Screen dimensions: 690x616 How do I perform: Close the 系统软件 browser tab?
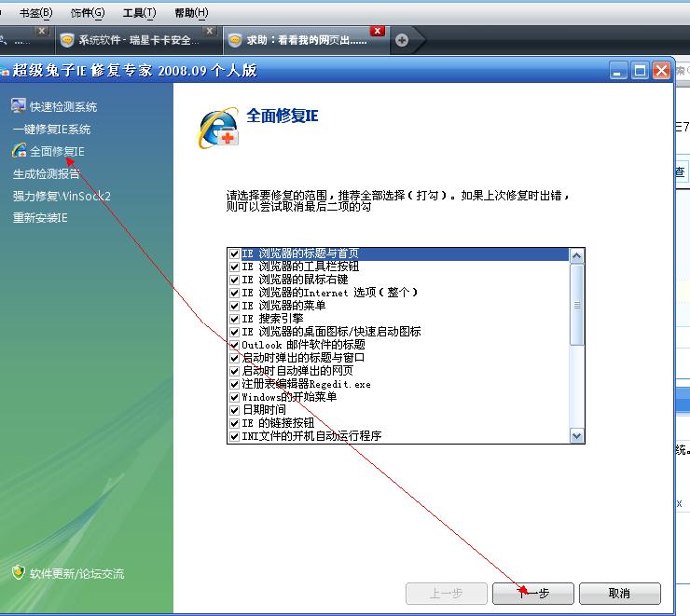pos(210,31)
